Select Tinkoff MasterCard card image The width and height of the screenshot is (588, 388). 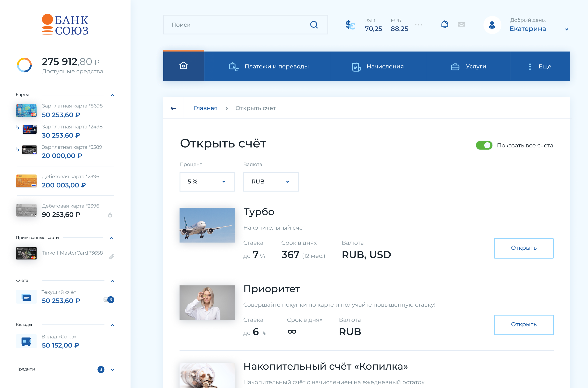[26, 253]
